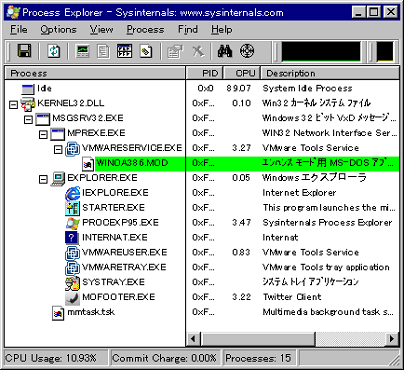Select the MOFOOTER.EXE process name
Viewport: 404px width, 370px height.
click(119, 297)
